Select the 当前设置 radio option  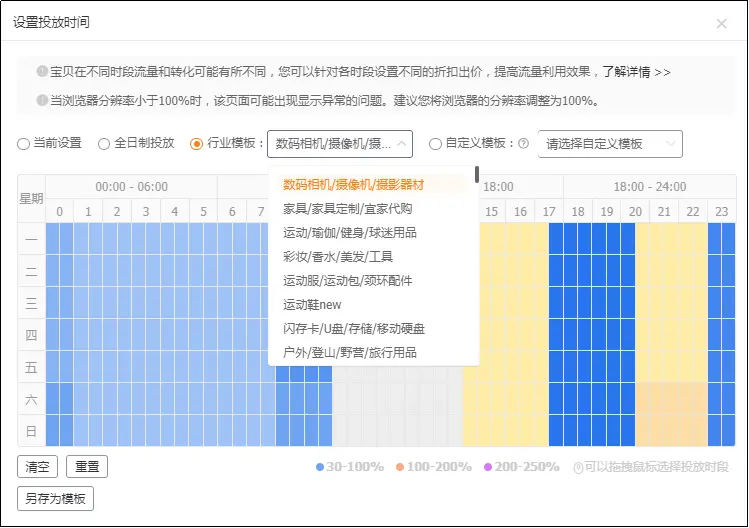[24, 144]
